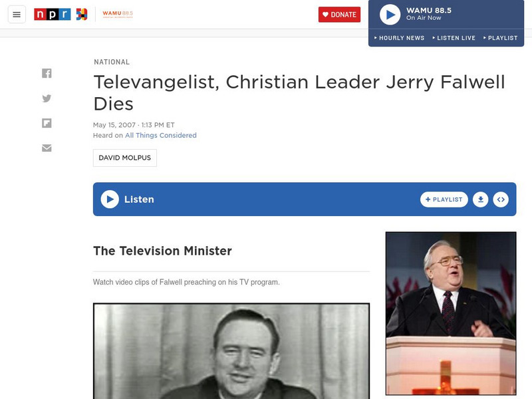
Task: Expand Listen Live option
Action: click(x=454, y=38)
